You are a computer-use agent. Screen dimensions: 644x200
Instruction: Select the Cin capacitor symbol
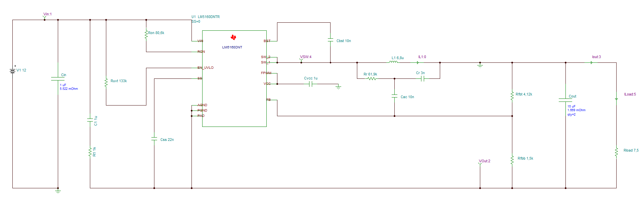tap(58, 79)
